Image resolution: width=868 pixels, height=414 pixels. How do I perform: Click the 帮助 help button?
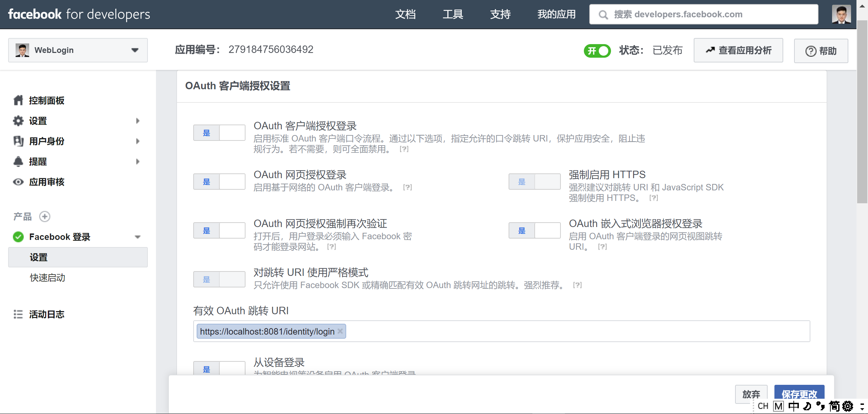tap(821, 51)
